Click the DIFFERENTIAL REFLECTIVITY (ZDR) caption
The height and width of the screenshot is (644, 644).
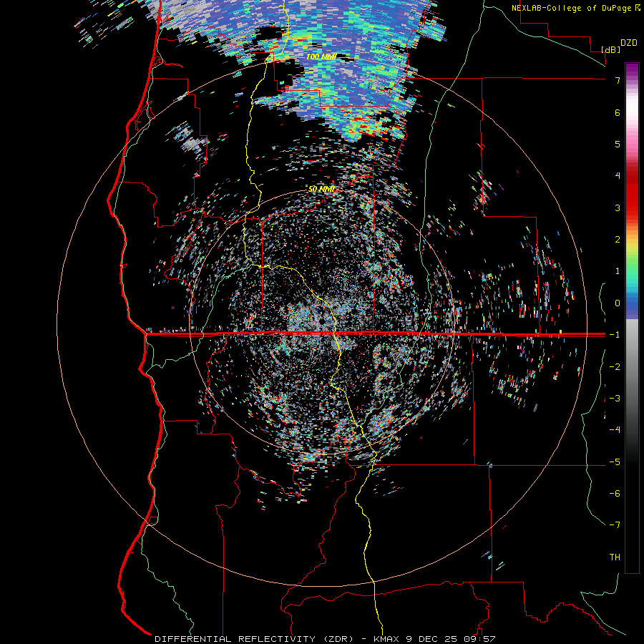point(254,639)
